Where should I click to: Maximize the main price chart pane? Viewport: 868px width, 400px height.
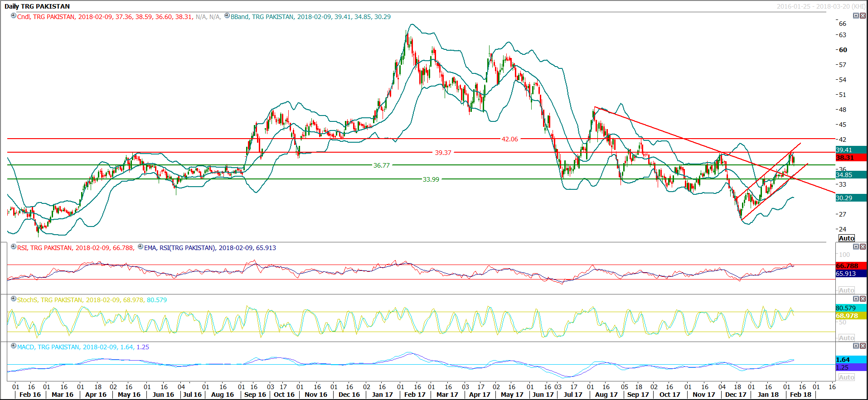pyautogui.click(x=856, y=16)
